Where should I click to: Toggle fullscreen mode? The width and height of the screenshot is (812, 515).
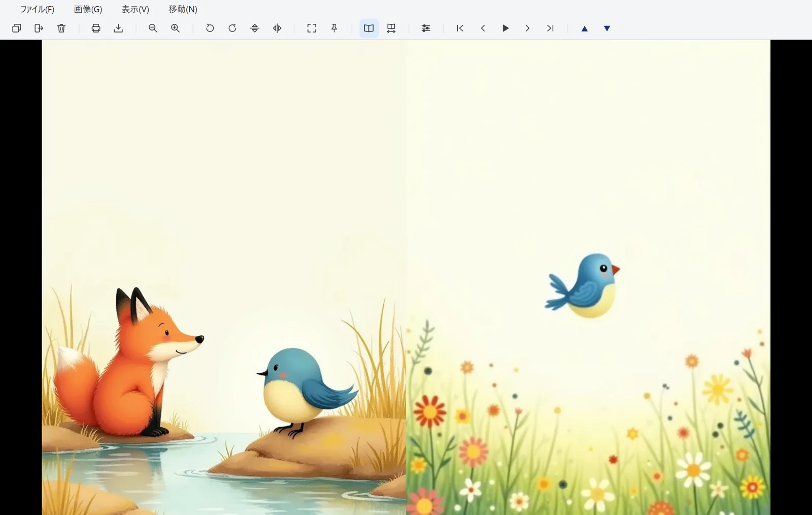pos(312,28)
